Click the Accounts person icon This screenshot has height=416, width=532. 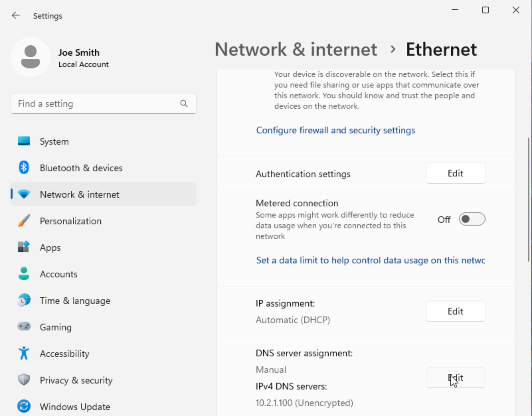[24, 274]
